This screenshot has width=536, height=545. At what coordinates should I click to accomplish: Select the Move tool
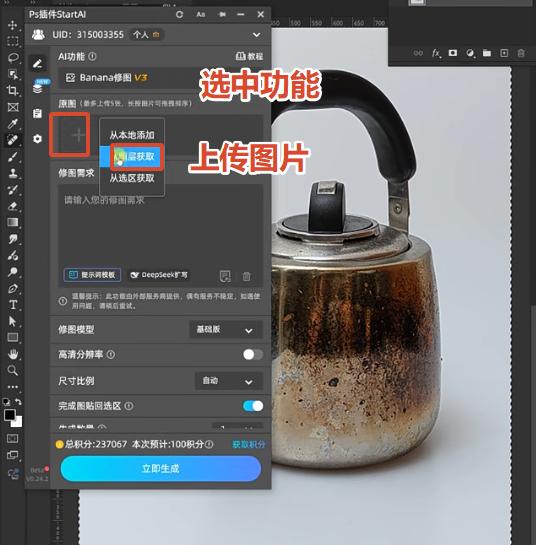coord(13,25)
